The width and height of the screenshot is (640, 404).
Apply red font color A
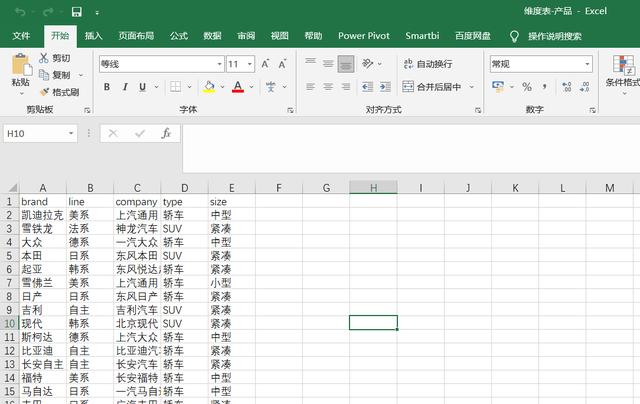(x=238, y=87)
